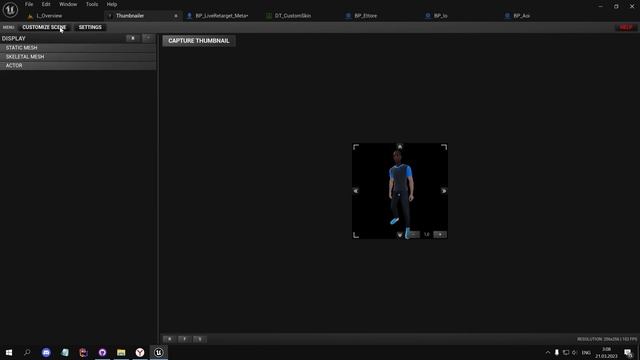Click the left arrow on thumbnail frame
This screenshot has width=640, height=360.
pos(356,191)
